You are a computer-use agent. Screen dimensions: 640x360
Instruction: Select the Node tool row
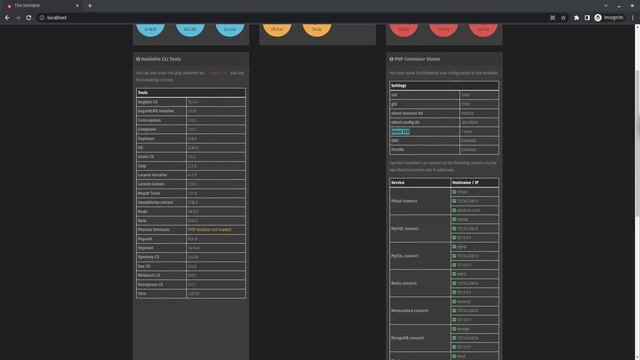[x=191, y=212]
